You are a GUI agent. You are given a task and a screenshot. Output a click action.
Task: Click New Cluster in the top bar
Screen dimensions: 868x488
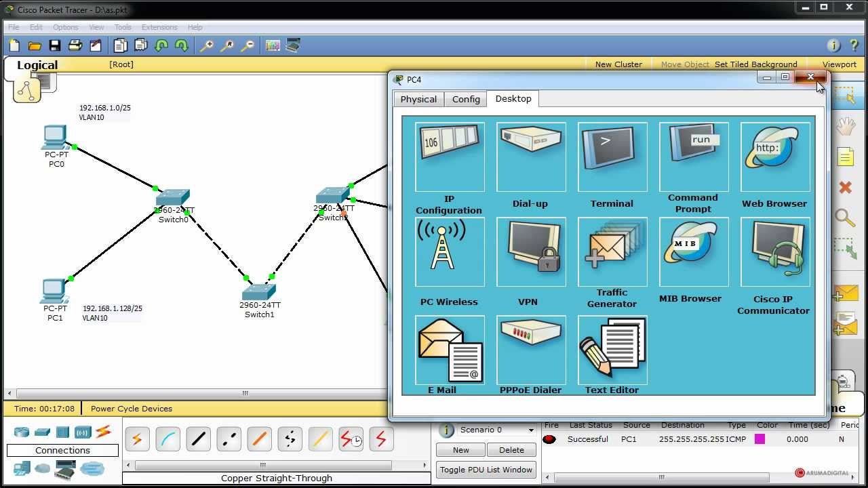point(618,64)
